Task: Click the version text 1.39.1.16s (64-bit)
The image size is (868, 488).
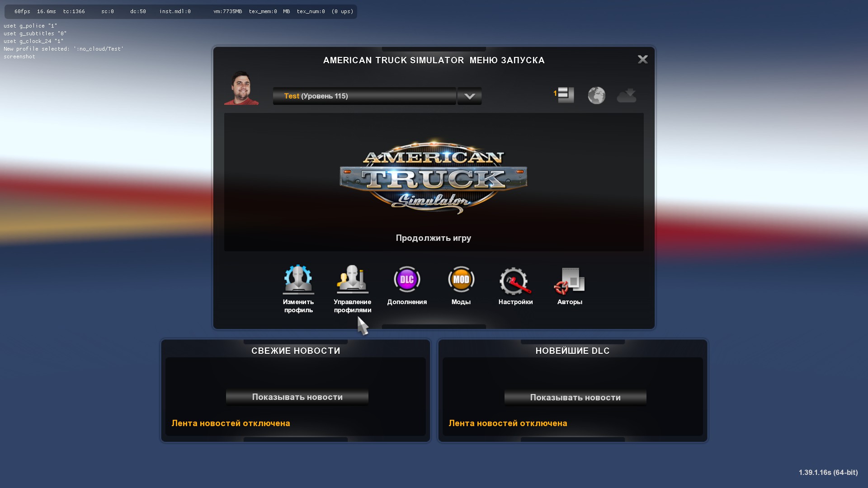Action: [x=828, y=472]
